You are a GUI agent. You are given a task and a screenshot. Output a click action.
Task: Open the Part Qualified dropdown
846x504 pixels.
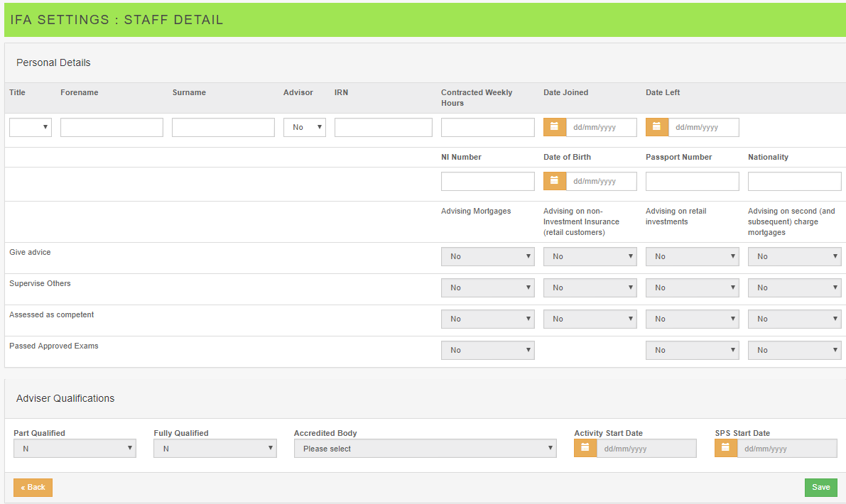[75, 448]
